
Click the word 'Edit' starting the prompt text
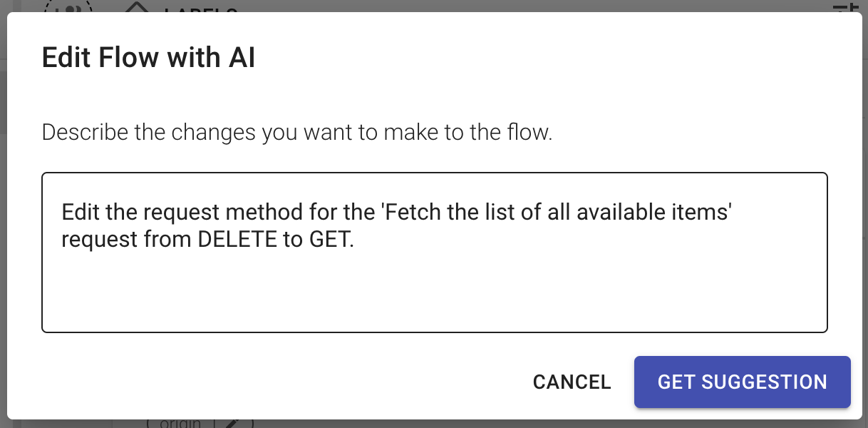tap(81, 212)
